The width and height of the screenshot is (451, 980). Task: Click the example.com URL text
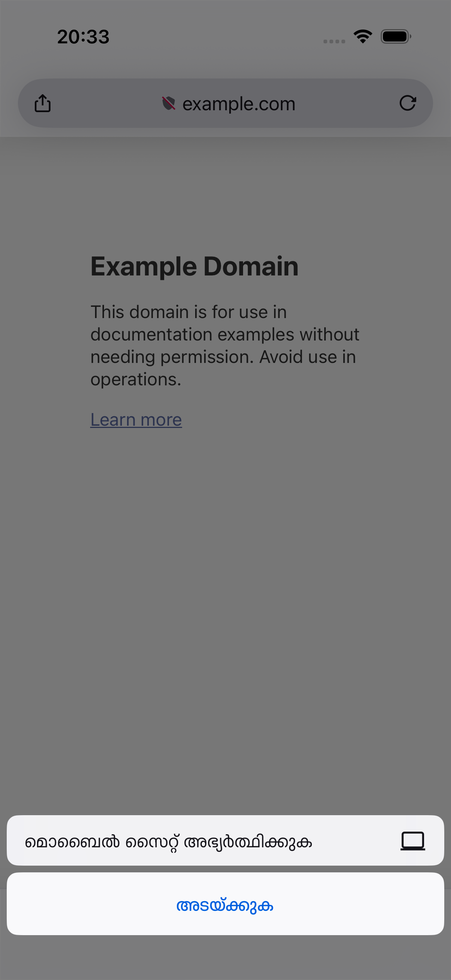[239, 104]
